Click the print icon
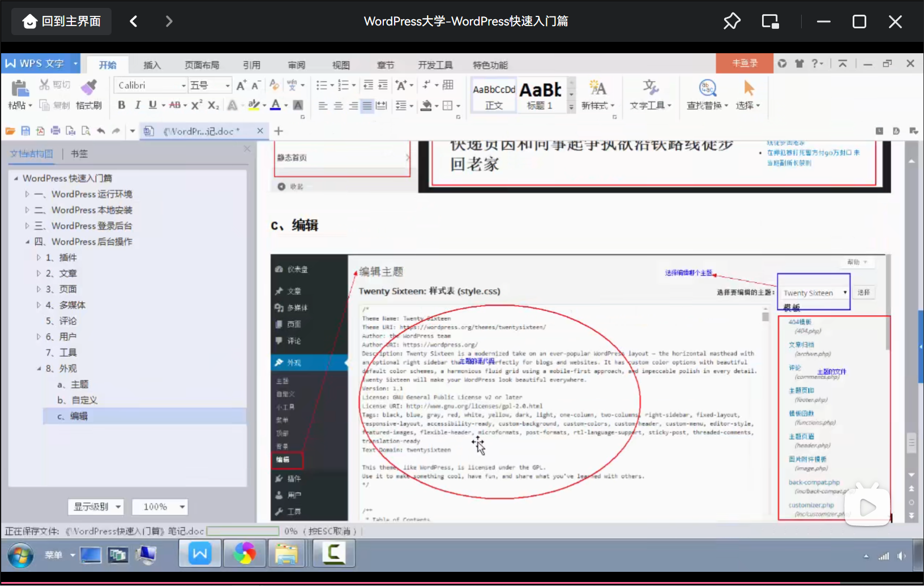This screenshot has height=586, width=924. (x=55, y=131)
